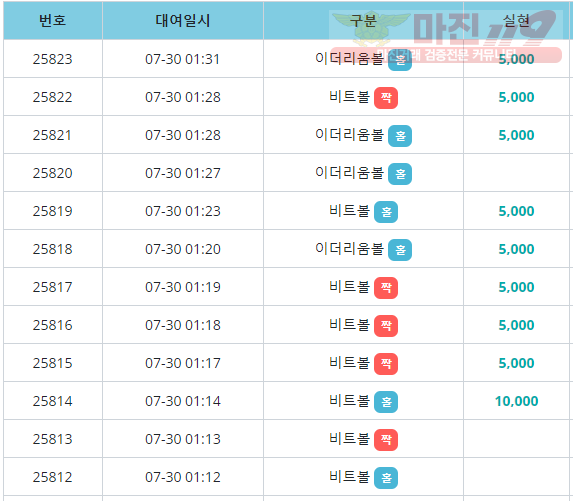Viewport: 573px width, 501px height.
Task: Click number cell 25813
Action: 53,439
